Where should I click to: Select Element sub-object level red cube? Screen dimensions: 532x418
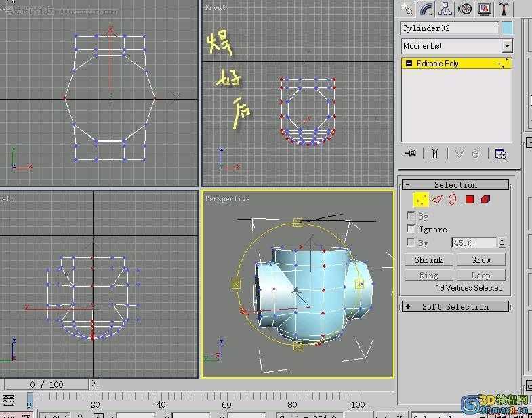[x=485, y=199]
